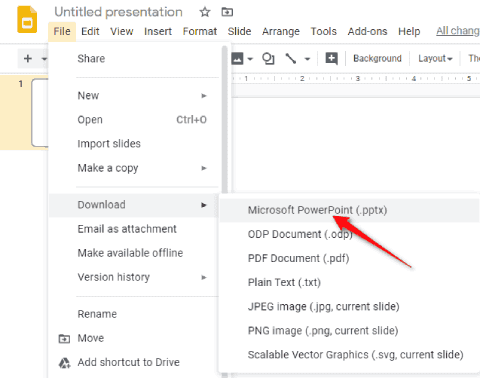Screen dimensions: 480x378
Task: Expand the Download submenu
Action: 133,205
